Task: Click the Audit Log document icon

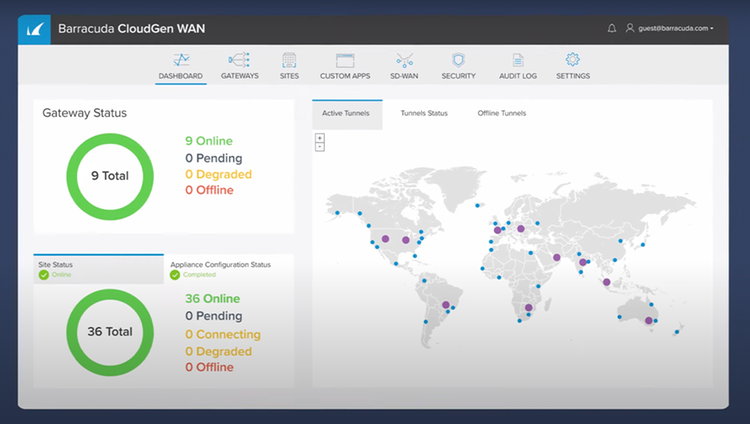Action: [518, 60]
